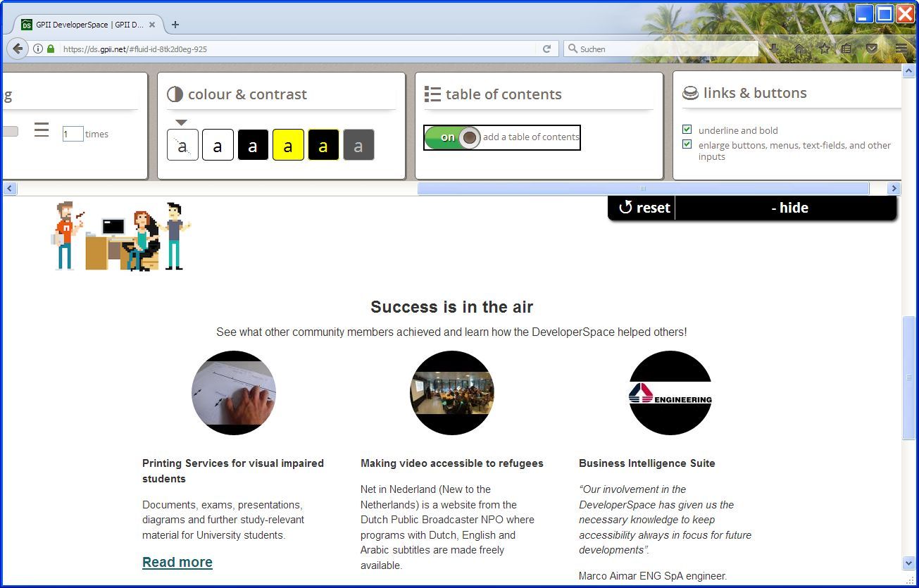Open site information icon in address bar
The image size is (919, 588).
point(38,49)
